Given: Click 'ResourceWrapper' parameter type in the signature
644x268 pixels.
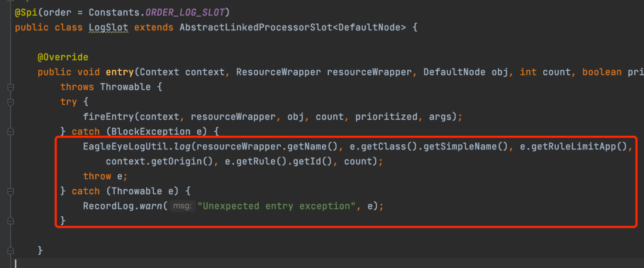Looking at the screenshot, I should coord(279,72).
